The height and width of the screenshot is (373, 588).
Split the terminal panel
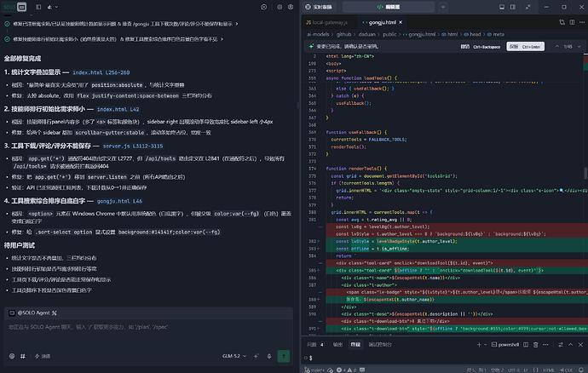coord(526,345)
